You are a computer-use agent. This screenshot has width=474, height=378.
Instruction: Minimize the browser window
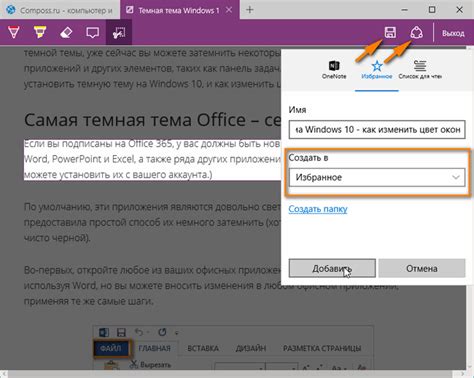coord(405,10)
